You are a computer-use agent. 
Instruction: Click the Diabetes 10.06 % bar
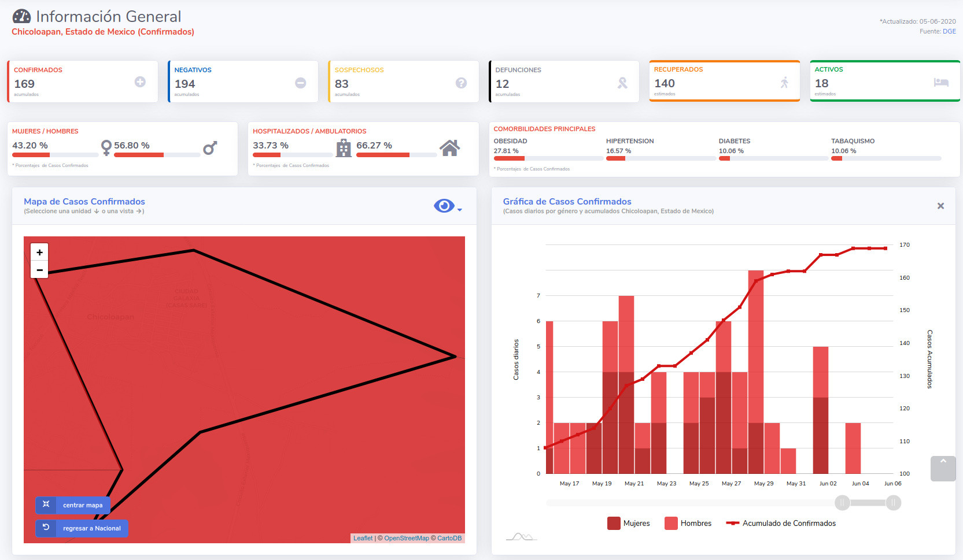[x=773, y=158]
